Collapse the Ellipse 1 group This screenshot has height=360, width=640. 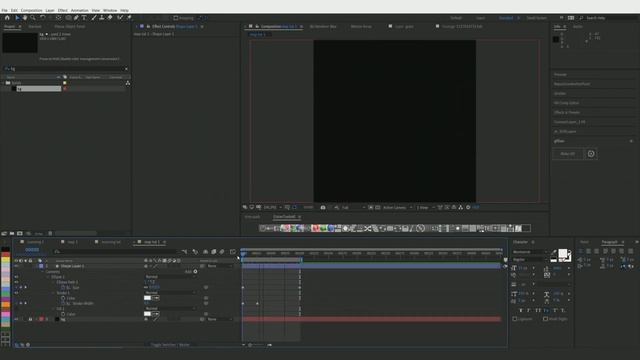[48, 277]
